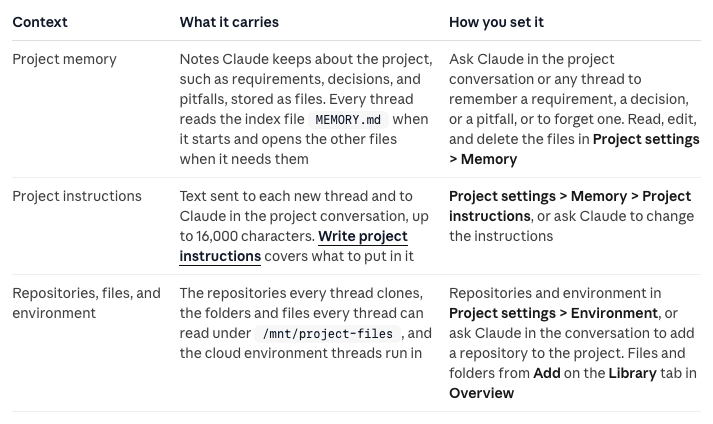Click 'The repositories every thread clones' text
713x424 pixels.
301,293
